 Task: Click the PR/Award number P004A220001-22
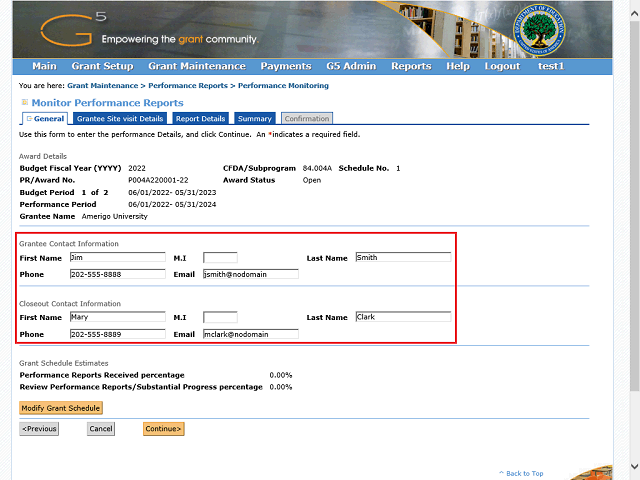point(158,180)
